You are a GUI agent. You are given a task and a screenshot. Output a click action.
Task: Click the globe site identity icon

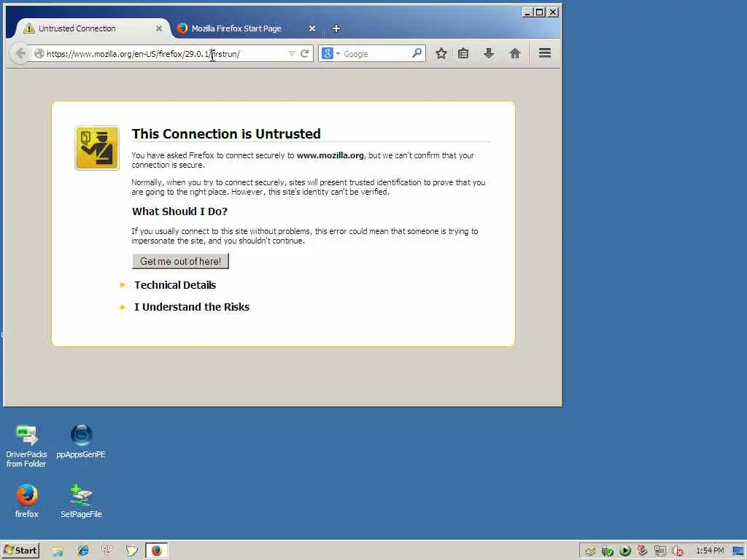click(x=39, y=54)
